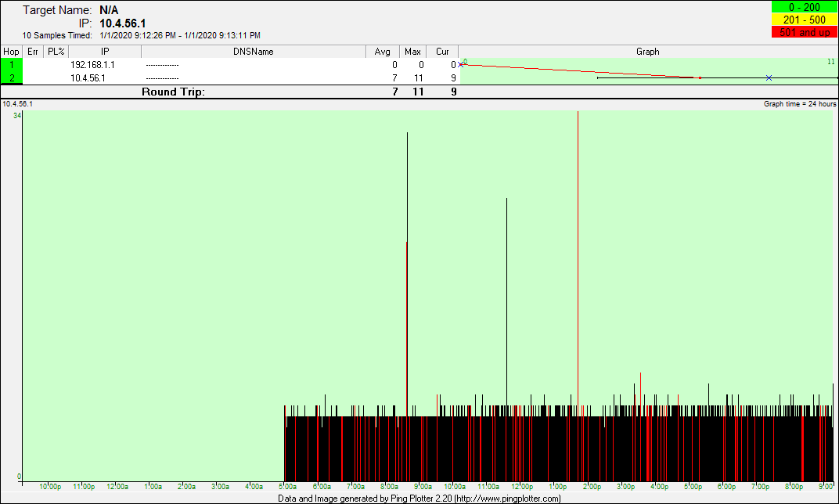
Task: Click the Round Trip summary label
Action: (173, 92)
